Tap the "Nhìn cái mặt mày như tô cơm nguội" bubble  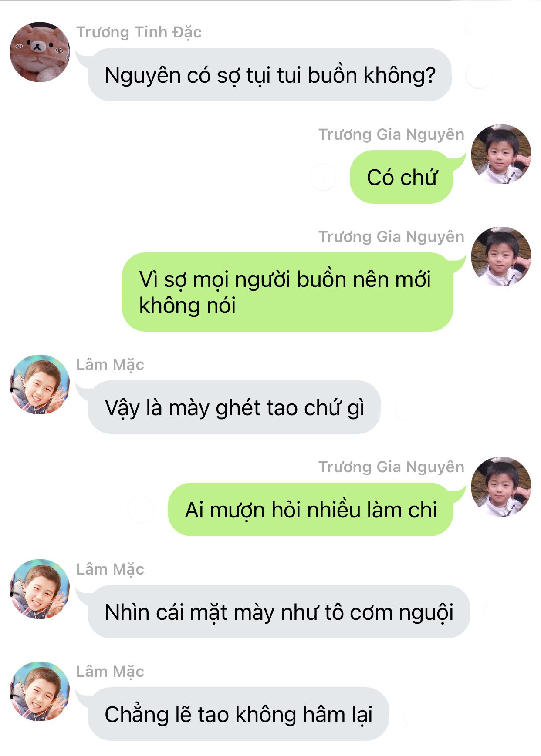coord(279,612)
